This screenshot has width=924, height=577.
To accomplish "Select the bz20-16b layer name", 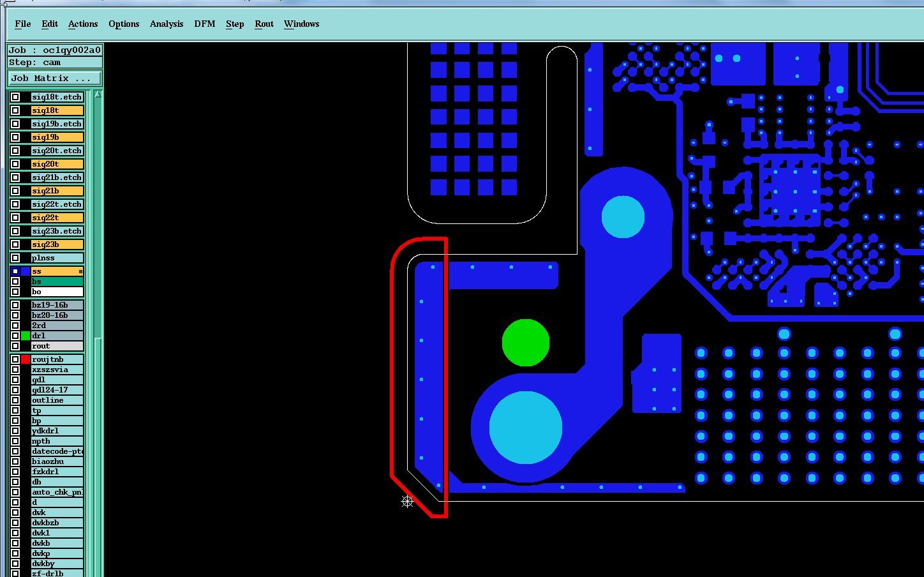I will coord(57,315).
